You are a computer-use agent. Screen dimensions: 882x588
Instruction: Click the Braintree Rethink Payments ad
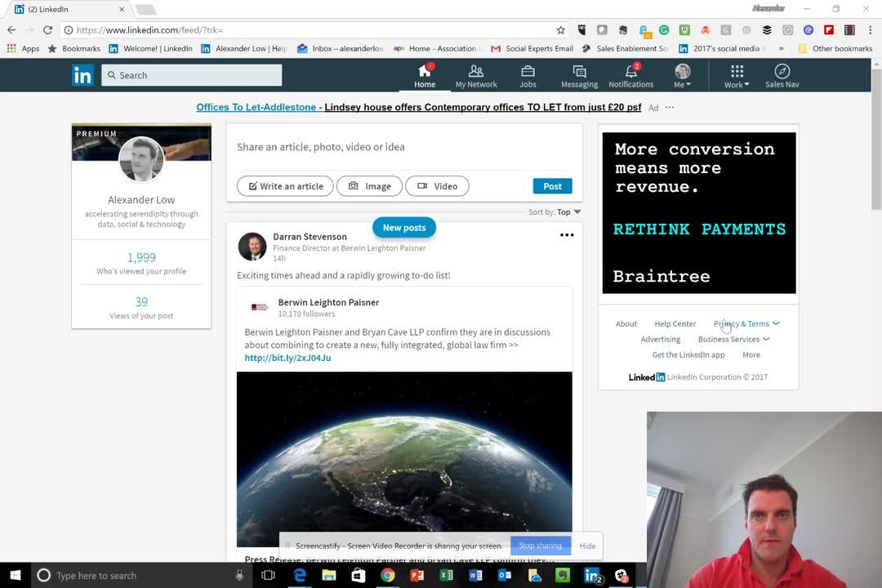tap(698, 212)
